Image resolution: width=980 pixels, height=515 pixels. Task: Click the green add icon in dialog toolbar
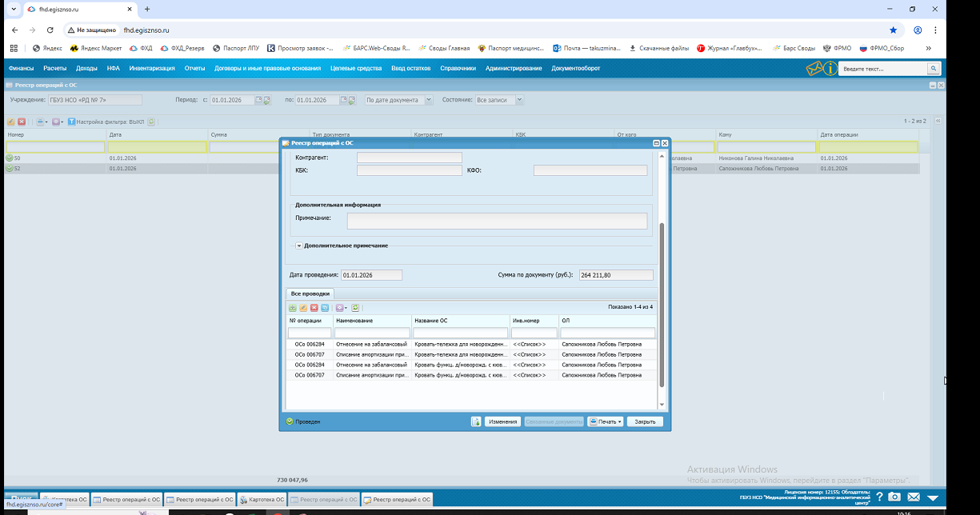(292, 307)
